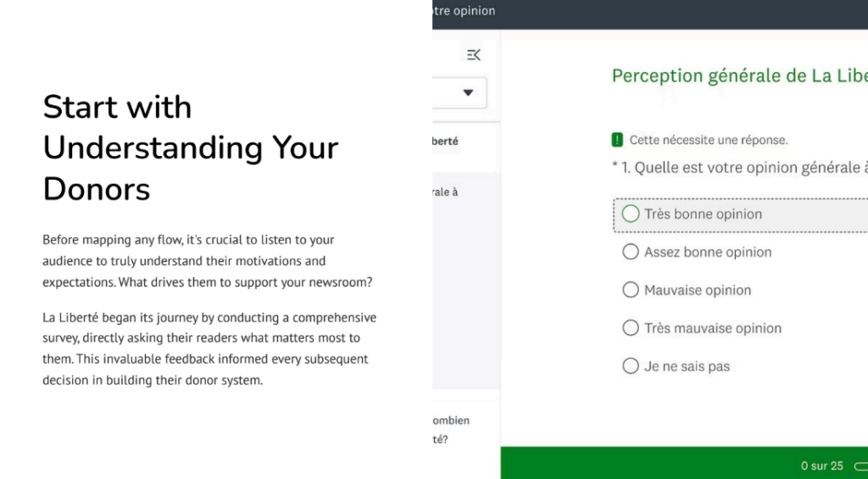The width and height of the screenshot is (868, 479).
Task: Select 'Très mauvaise opinion' radio button
Action: (x=631, y=328)
